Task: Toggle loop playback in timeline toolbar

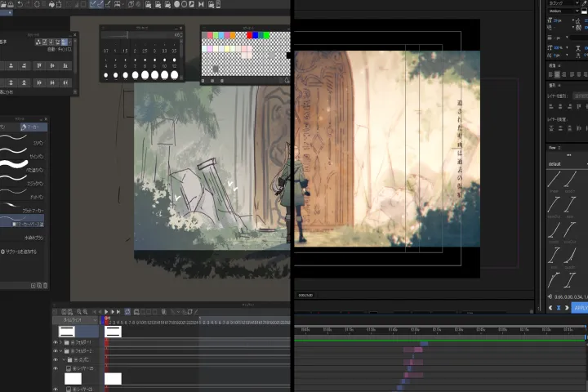Action: pyautogui.click(x=127, y=312)
